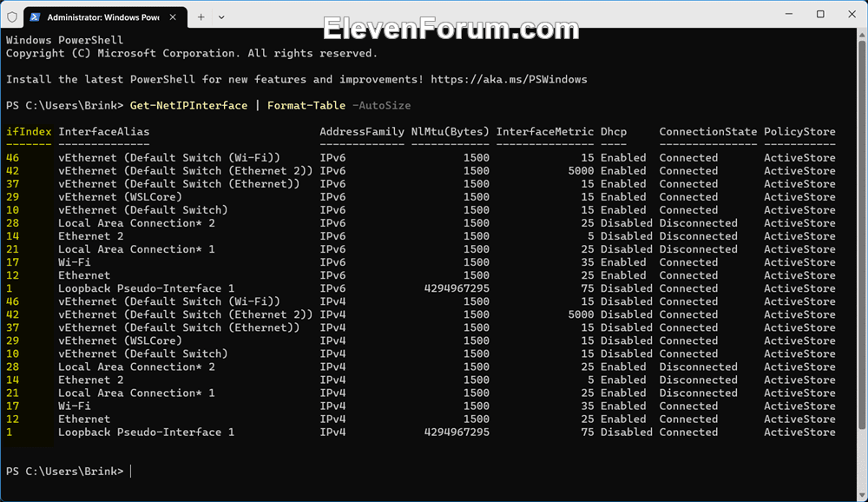Click the 4294967295 MTU in the IPv6 row

pyautogui.click(x=457, y=288)
